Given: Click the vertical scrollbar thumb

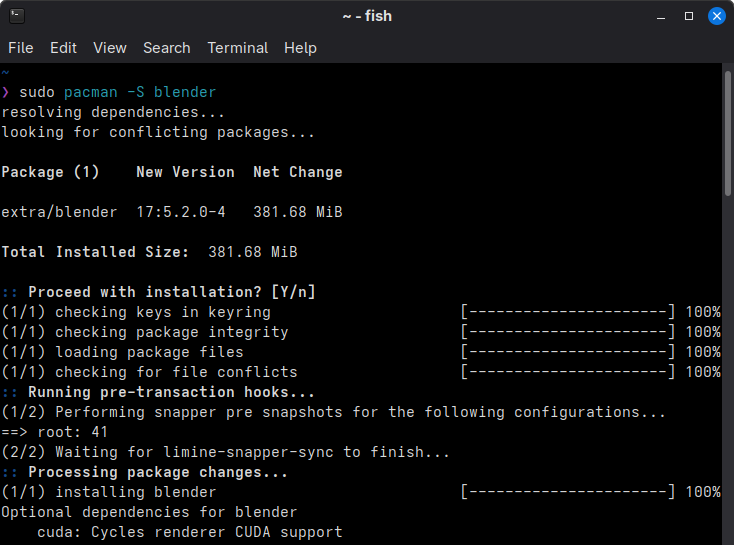Looking at the screenshot, I should 728,133.
